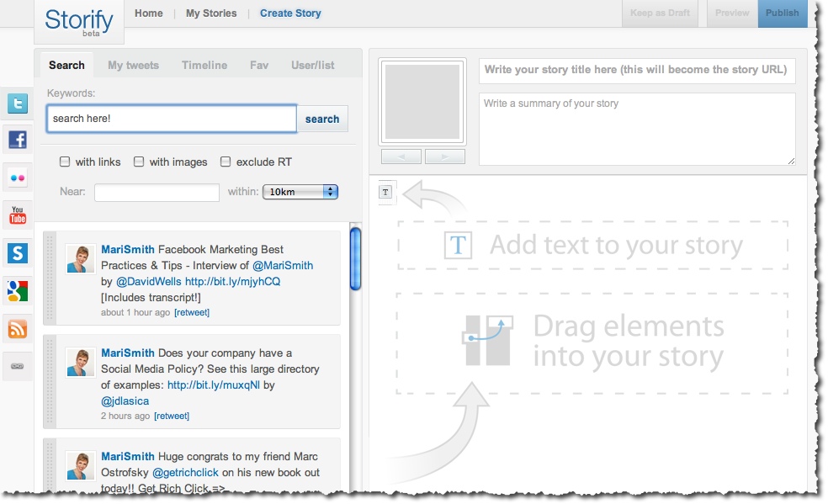Click MariSmith name on Facebook Marketing tweet
This screenshot has height=504, width=828.
tap(128, 249)
